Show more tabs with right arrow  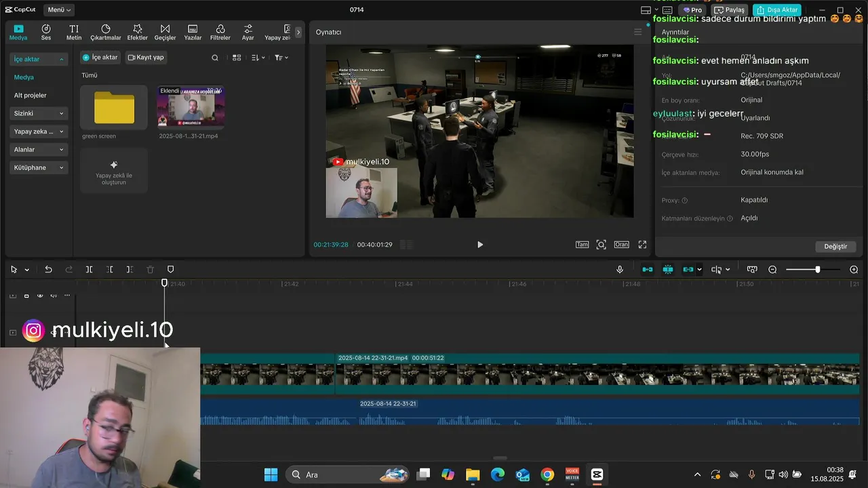298,32
